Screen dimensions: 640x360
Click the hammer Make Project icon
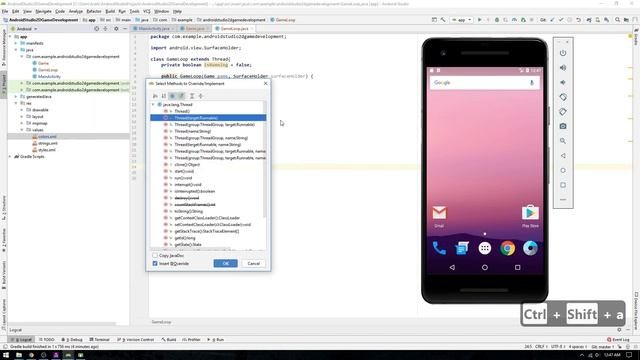[x=443, y=20]
